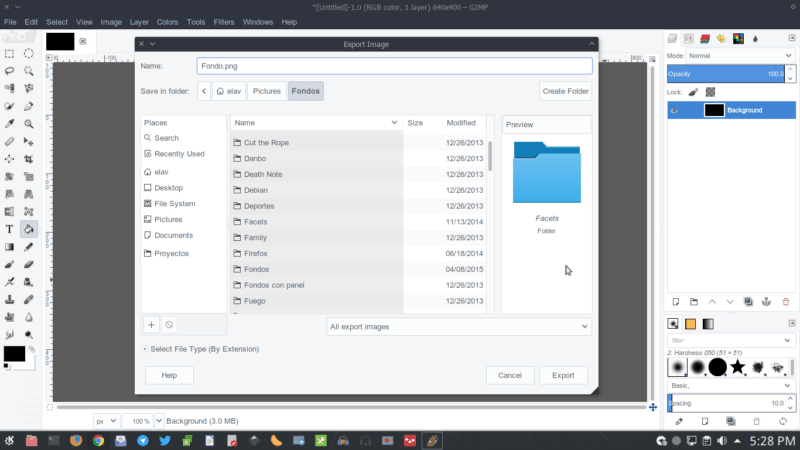
Task: Open the All export images filter dropdown
Action: 459,326
